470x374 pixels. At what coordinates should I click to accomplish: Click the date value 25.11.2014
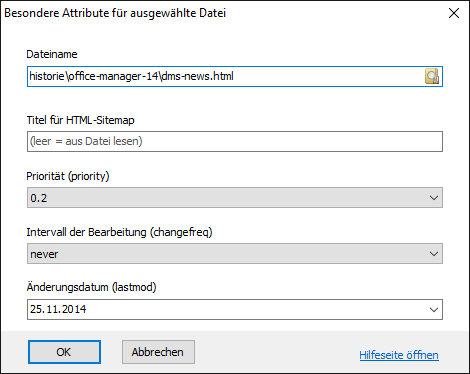click(58, 309)
